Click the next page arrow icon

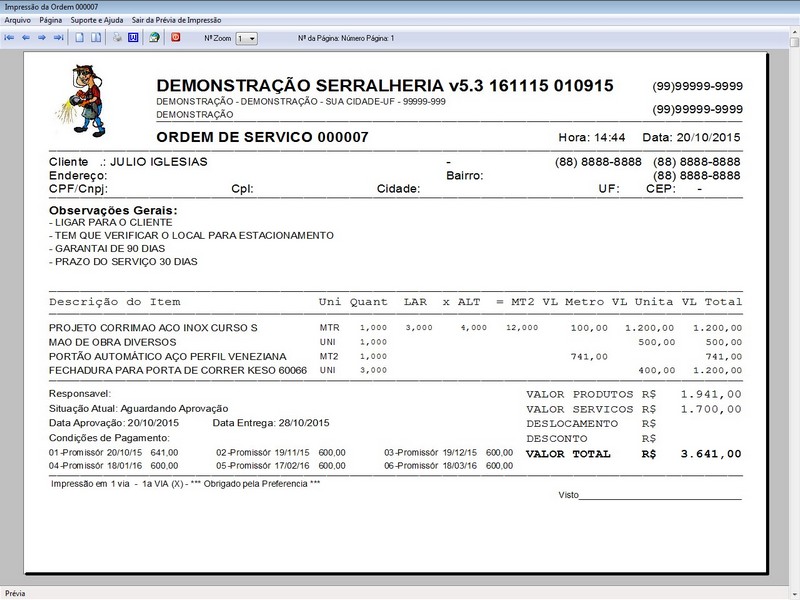click(41, 37)
